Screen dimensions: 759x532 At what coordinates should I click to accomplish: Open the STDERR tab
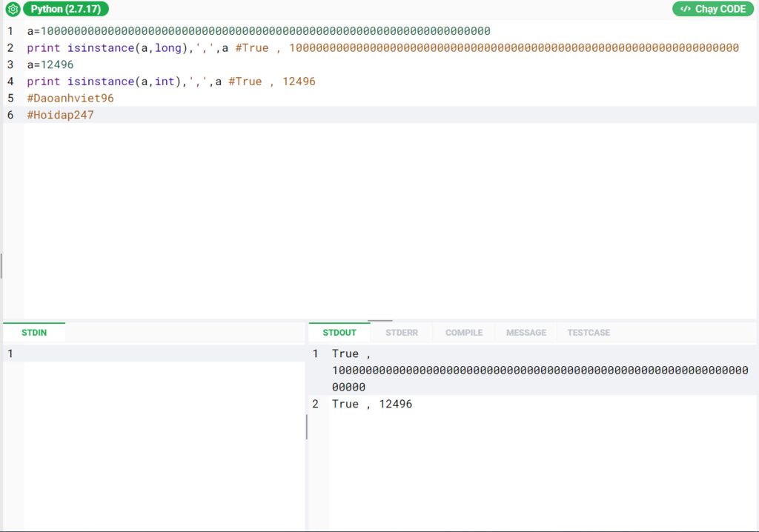coord(402,333)
